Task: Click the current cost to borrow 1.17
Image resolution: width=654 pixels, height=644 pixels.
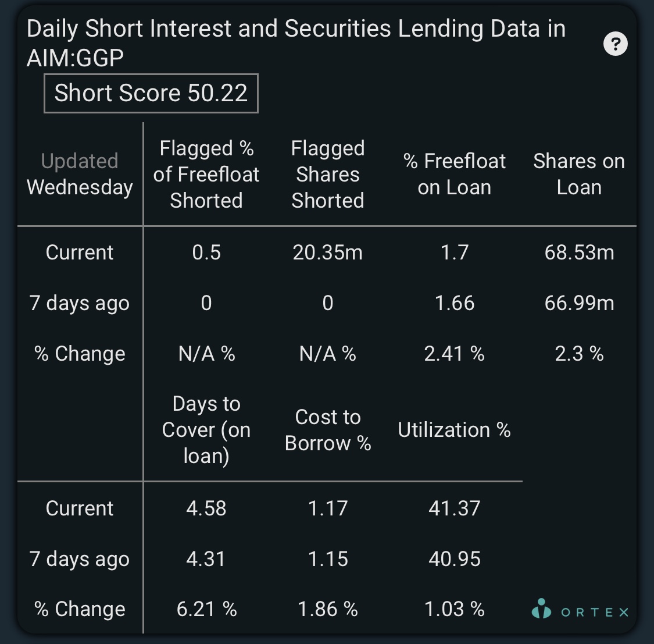Action: (x=328, y=508)
